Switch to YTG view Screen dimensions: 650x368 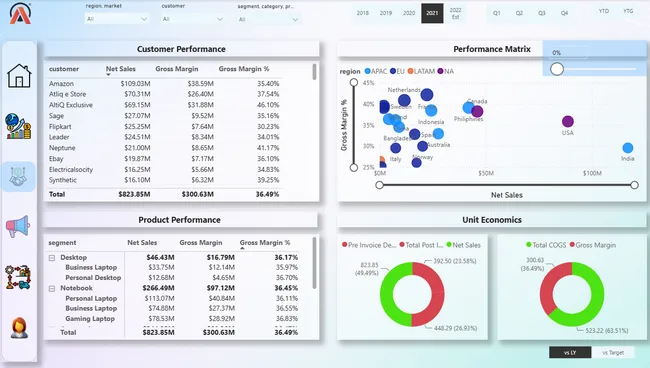coord(628,11)
